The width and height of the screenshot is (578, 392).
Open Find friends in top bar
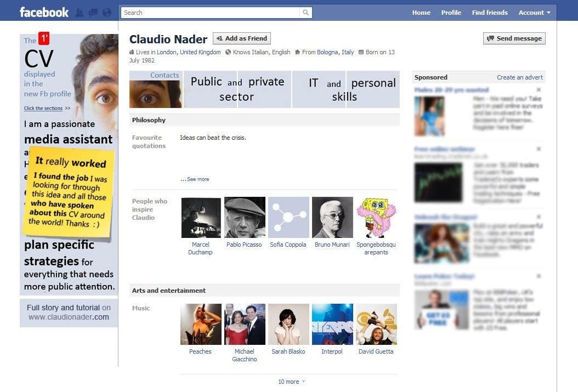[x=490, y=13]
